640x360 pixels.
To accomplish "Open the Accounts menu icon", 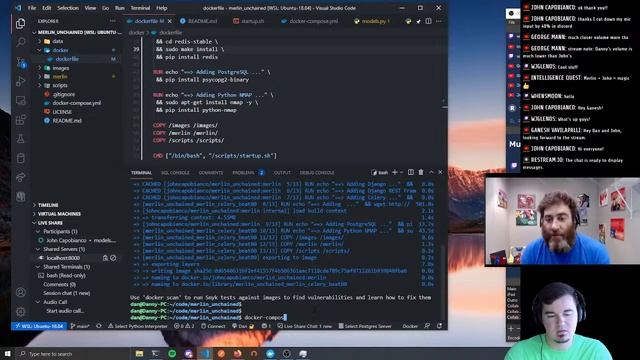I will pyautogui.click(x=20, y=292).
